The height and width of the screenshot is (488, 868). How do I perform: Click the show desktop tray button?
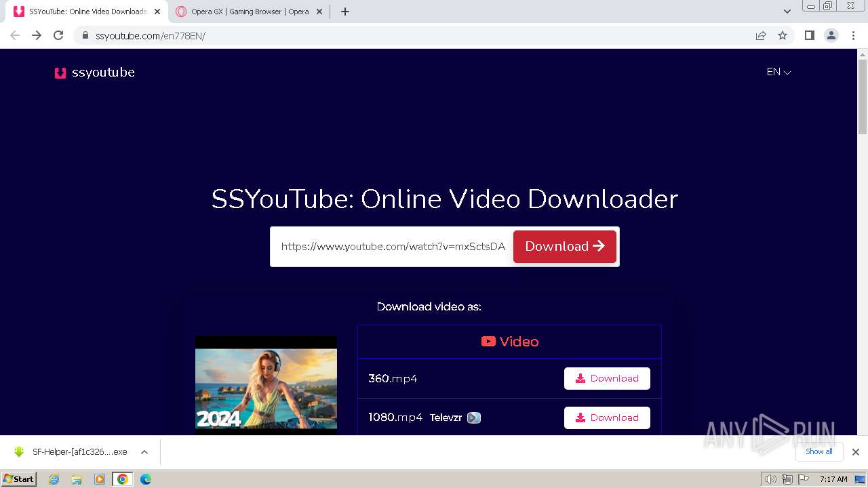861,479
